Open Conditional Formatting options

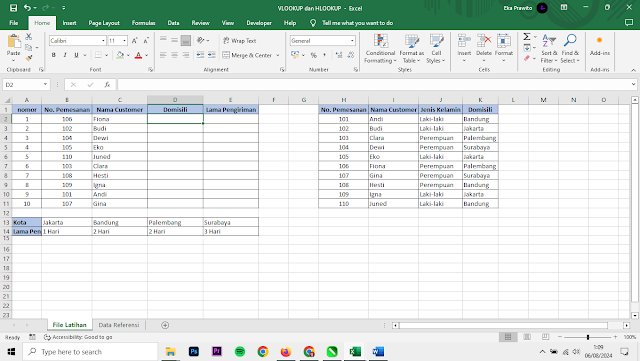pos(380,49)
